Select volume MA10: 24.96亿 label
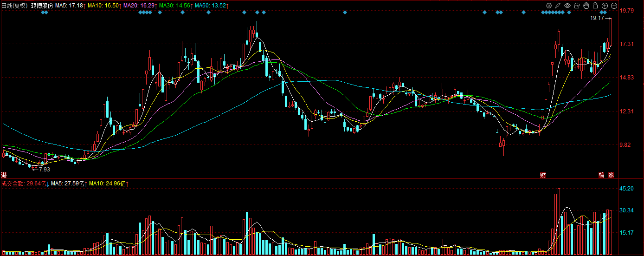Viewport: 644px width, 256px height. point(108,184)
